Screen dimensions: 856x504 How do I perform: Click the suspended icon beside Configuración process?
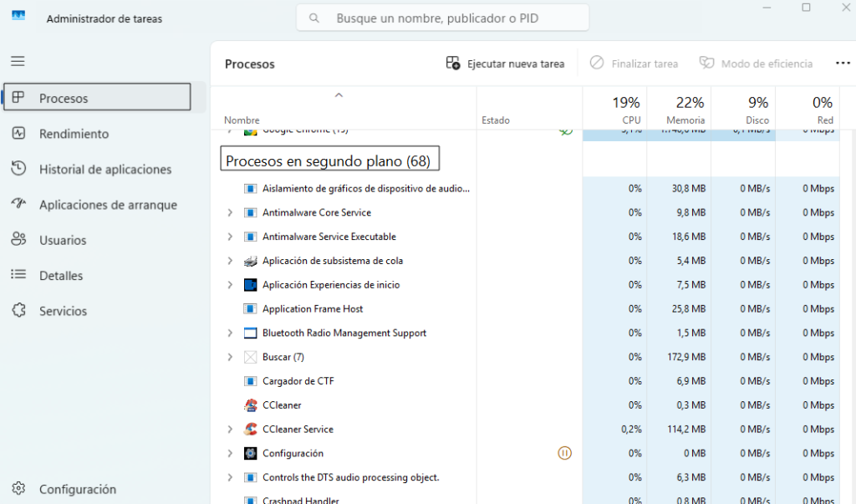(x=565, y=452)
